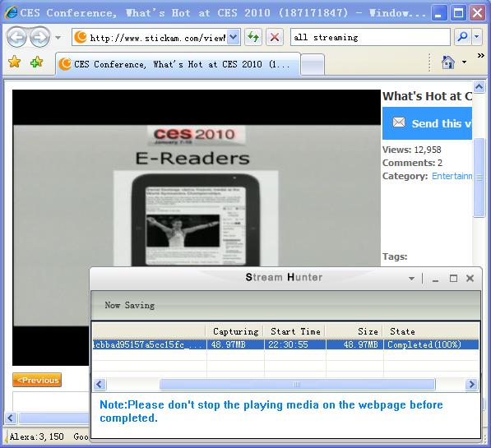Go back with the browser Back arrow
The height and width of the screenshot is (448, 491).
coord(16,37)
